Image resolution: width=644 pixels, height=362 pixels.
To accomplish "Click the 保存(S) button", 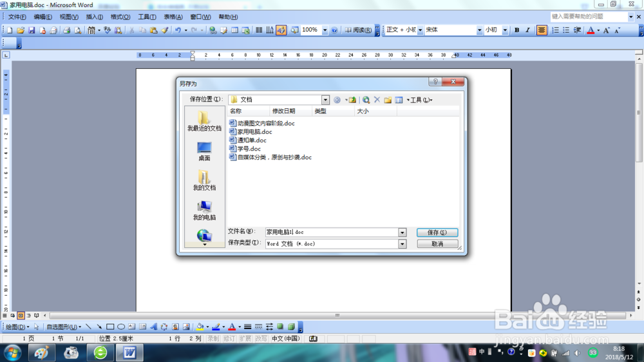I will click(x=437, y=233).
